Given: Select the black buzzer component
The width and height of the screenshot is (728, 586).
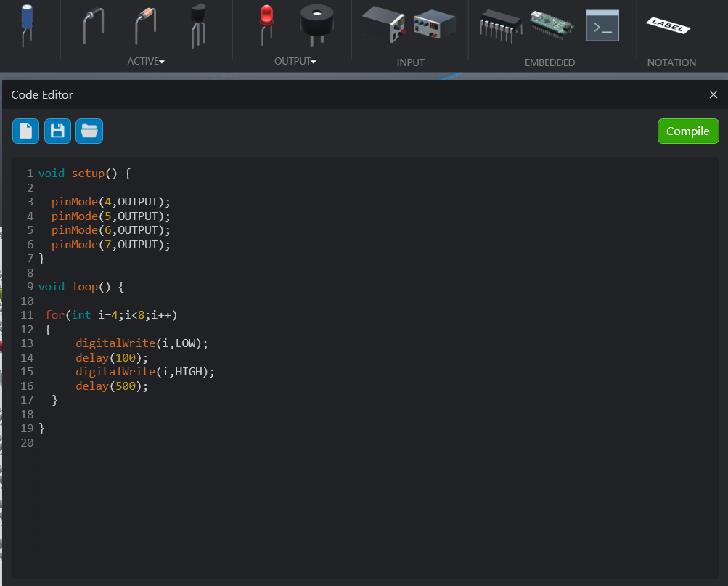Looking at the screenshot, I should coord(316,25).
